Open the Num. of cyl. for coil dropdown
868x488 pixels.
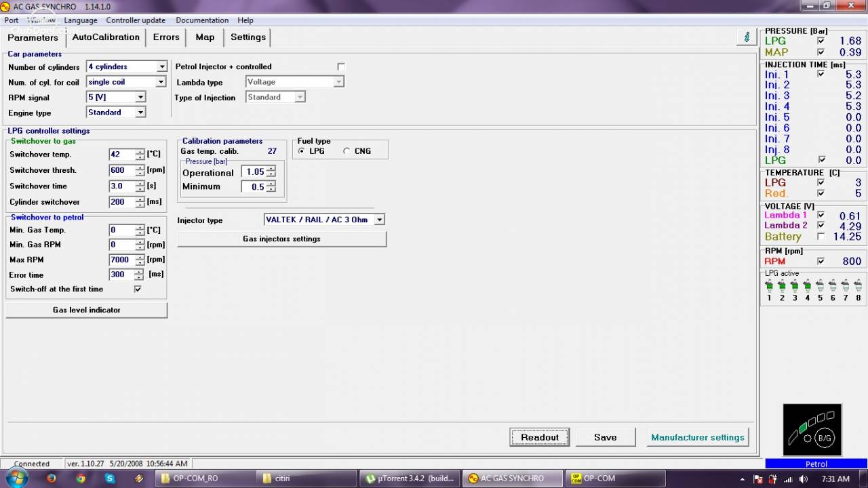[161, 82]
